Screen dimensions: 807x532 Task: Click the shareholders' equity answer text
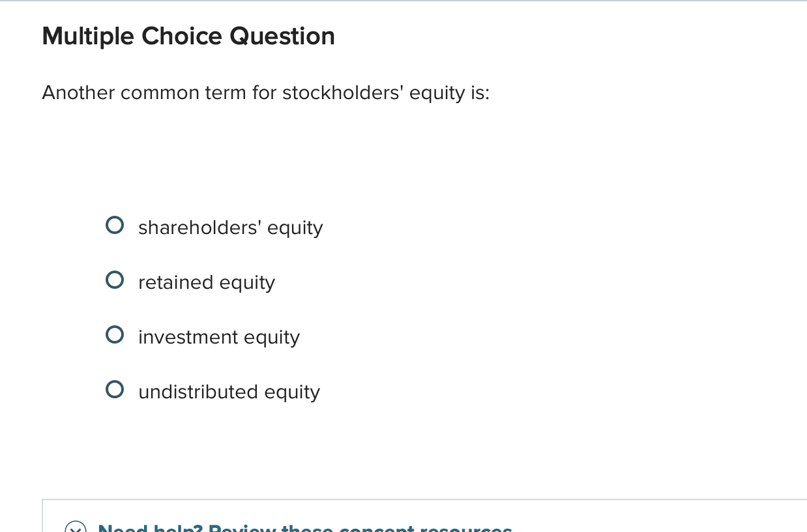230,227
